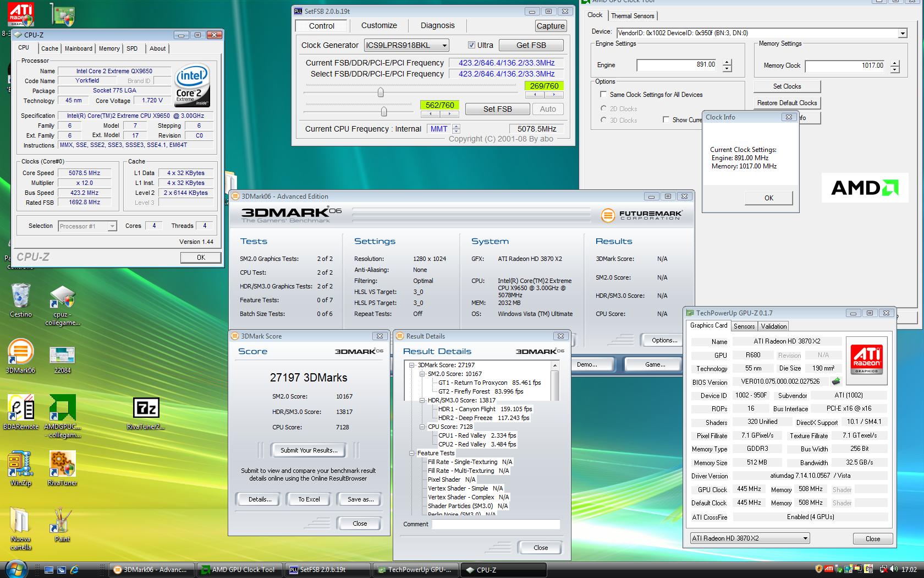Click the upper FSB slider thumb in SetFSB

click(x=381, y=92)
